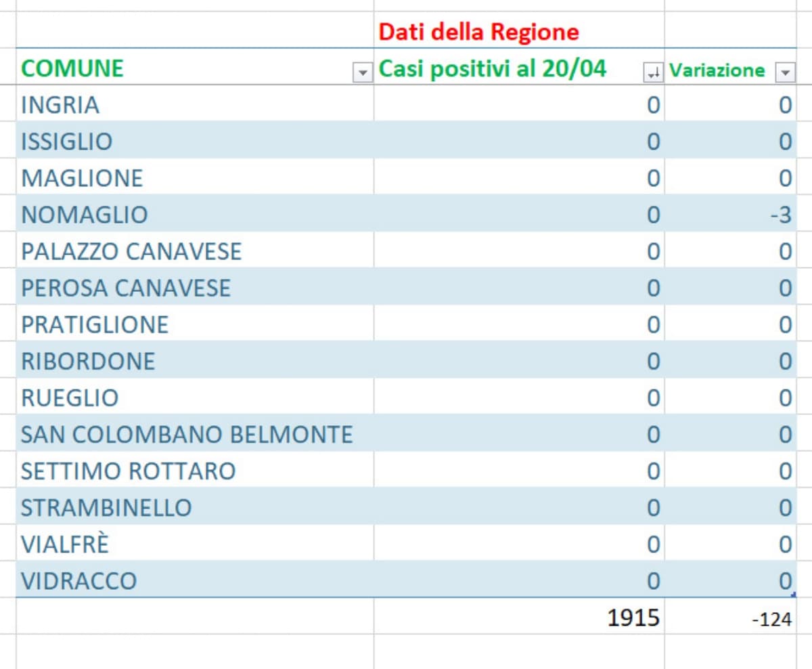
Task: Click the MAGLIONE comune cell
Action: click(82, 178)
